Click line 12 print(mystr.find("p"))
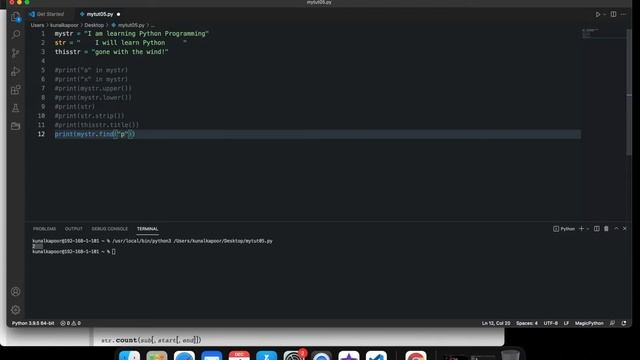 [95, 134]
